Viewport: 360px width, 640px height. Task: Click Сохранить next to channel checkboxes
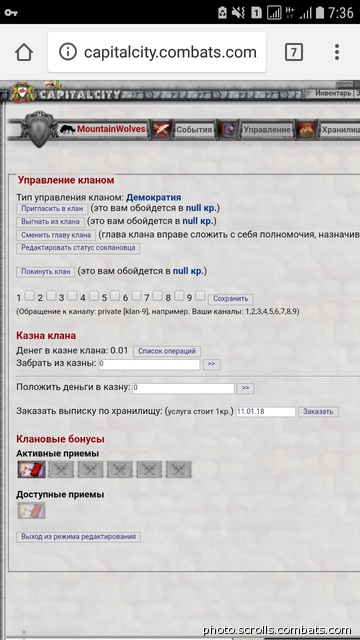231,299
